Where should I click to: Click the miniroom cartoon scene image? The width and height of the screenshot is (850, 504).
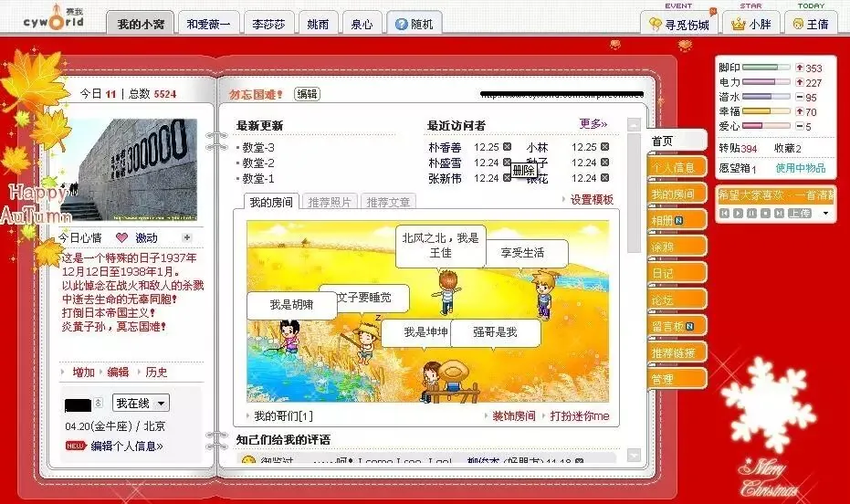427,311
